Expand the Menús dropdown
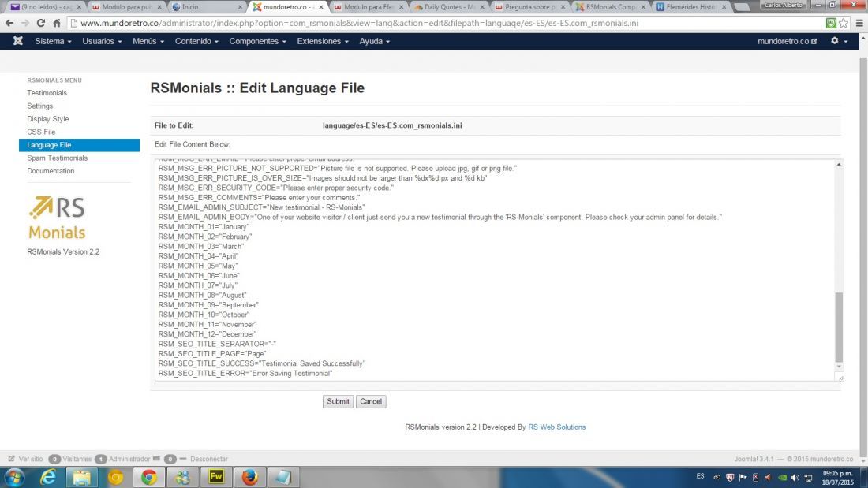Screen dimensions: 868x488 (148, 41)
